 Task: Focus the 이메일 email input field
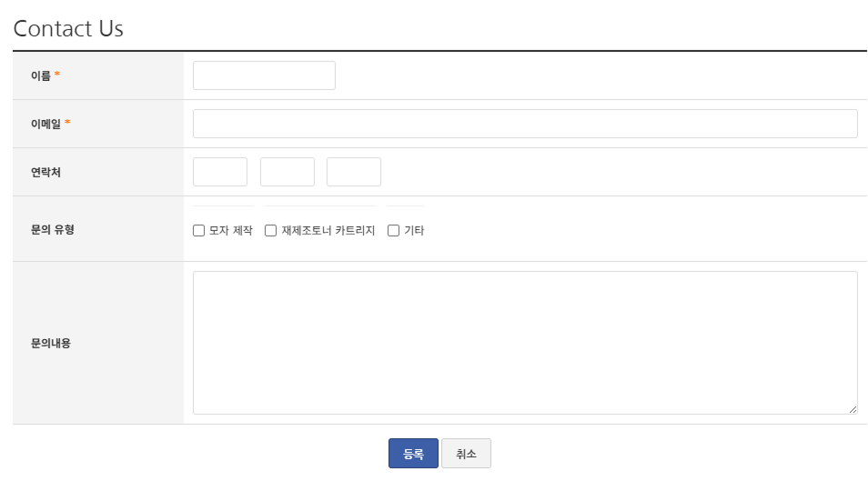pos(525,124)
